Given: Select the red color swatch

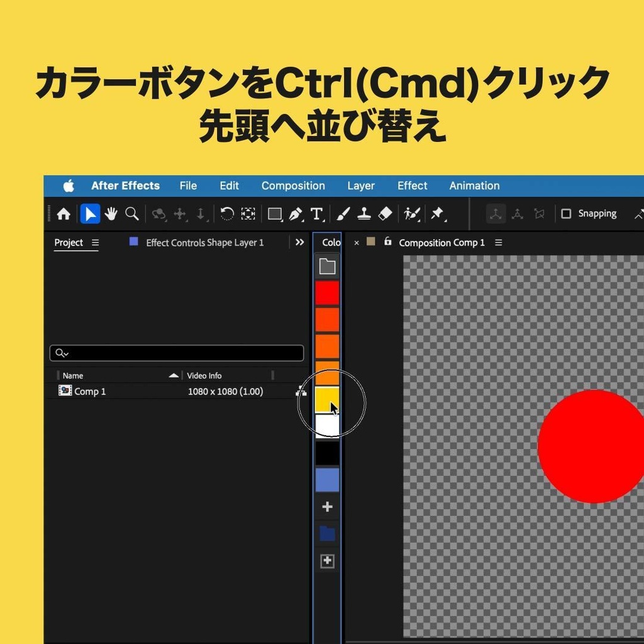Looking at the screenshot, I should [x=326, y=292].
